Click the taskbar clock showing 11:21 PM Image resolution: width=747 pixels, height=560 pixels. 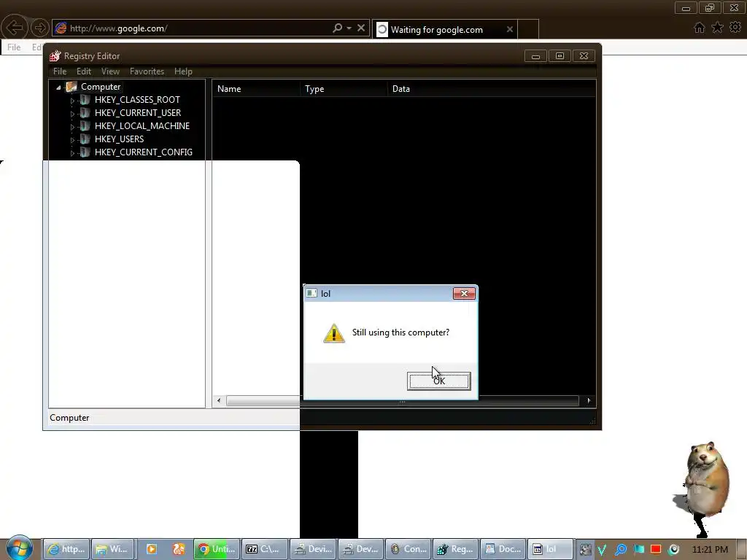[710, 550]
